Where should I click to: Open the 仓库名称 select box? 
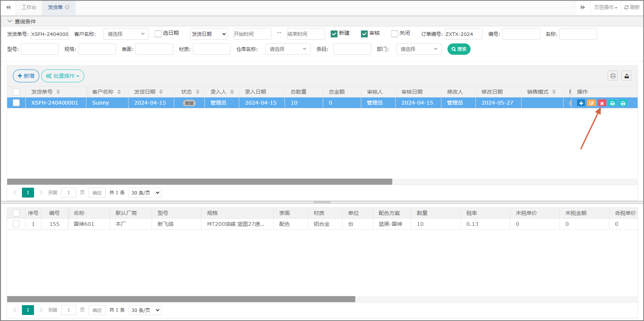click(x=288, y=49)
